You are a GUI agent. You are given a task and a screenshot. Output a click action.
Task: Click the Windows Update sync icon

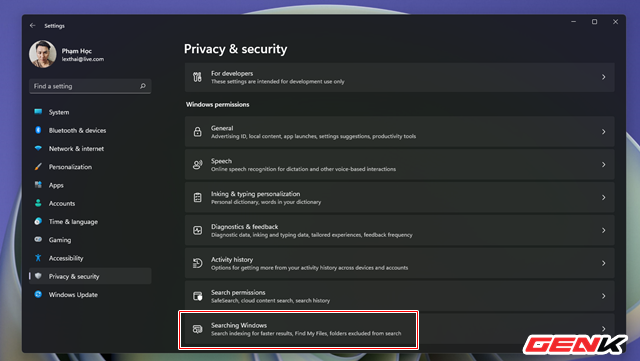point(38,294)
